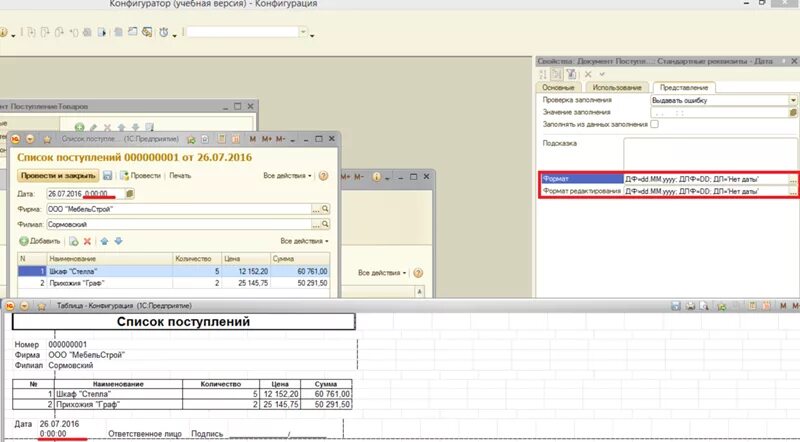Open Формат редактирования ellipsis button
The height and width of the screenshot is (442, 800).
(793, 191)
